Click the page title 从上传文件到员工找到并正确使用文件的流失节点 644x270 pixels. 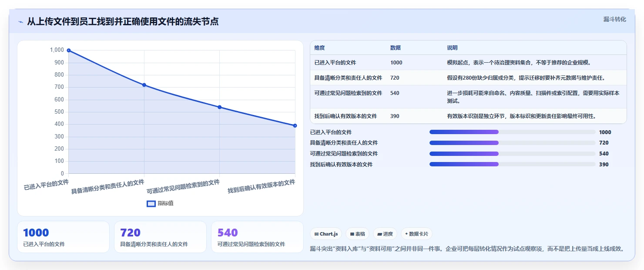tap(123, 21)
